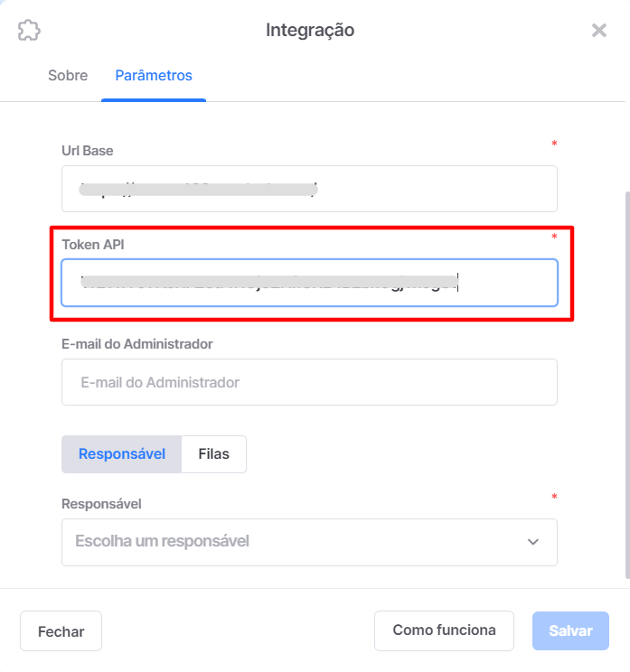This screenshot has width=630, height=672.
Task: Click the Fechar button
Action: 61,630
